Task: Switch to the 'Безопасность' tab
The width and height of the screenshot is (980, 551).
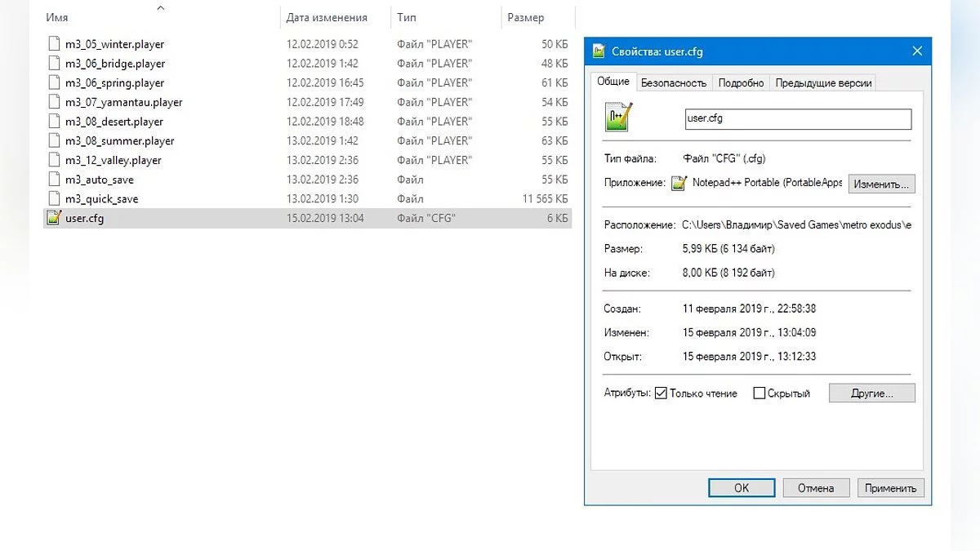Action: coord(673,82)
